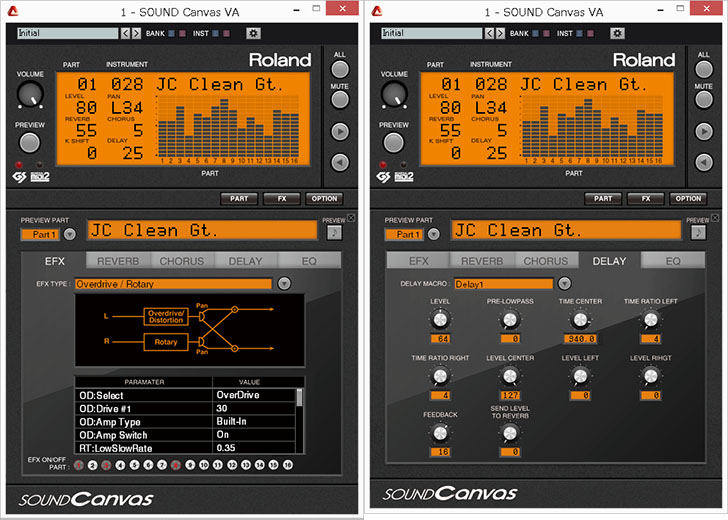Open the Preview Part dropdown in left window
The width and height of the screenshot is (728, 520).
coord(70,234)
